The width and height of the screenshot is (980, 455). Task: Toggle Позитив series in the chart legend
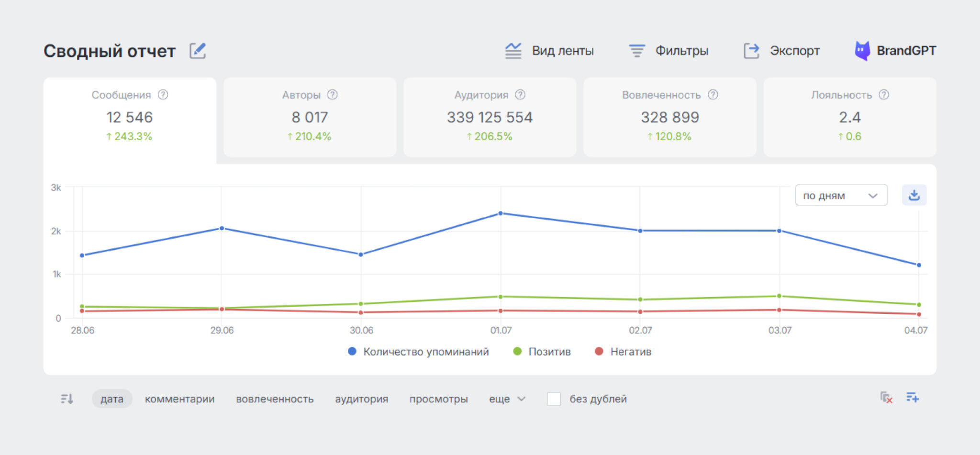[x=548, y=352]
